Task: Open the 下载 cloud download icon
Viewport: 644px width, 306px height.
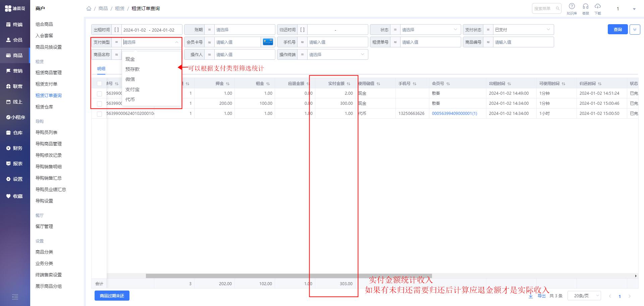Action: pyautogui.click(x=598, y=6)
